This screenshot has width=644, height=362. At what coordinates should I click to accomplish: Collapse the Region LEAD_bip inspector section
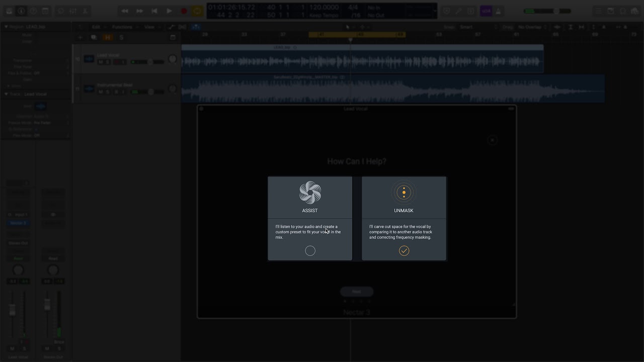6,27
